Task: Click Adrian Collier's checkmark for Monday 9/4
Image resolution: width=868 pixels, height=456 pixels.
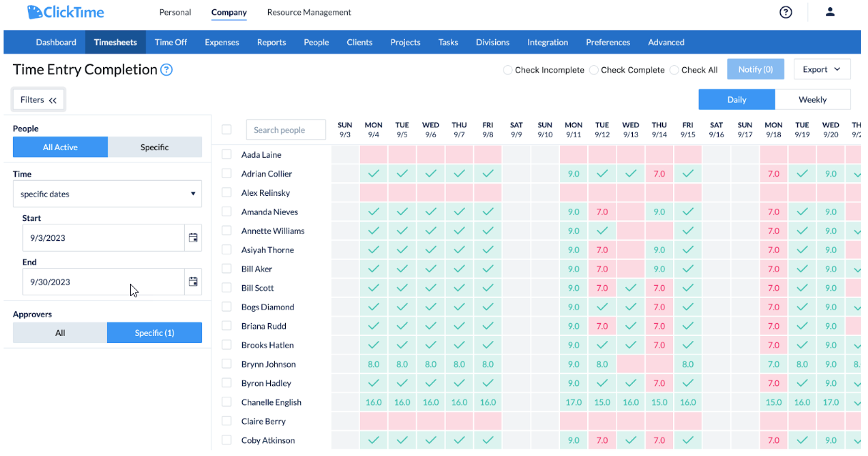Action: tap(374, 173)
